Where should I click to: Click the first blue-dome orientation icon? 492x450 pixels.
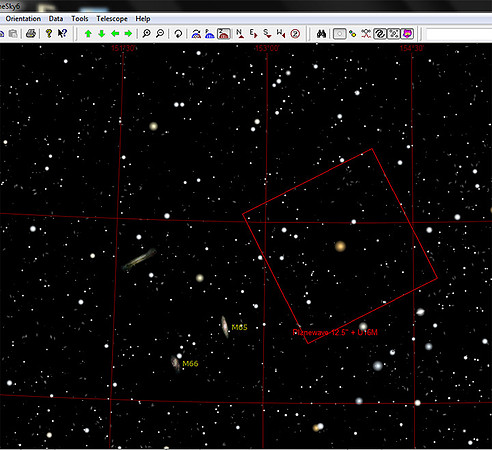pyautogui.click(x=196, y=34)
